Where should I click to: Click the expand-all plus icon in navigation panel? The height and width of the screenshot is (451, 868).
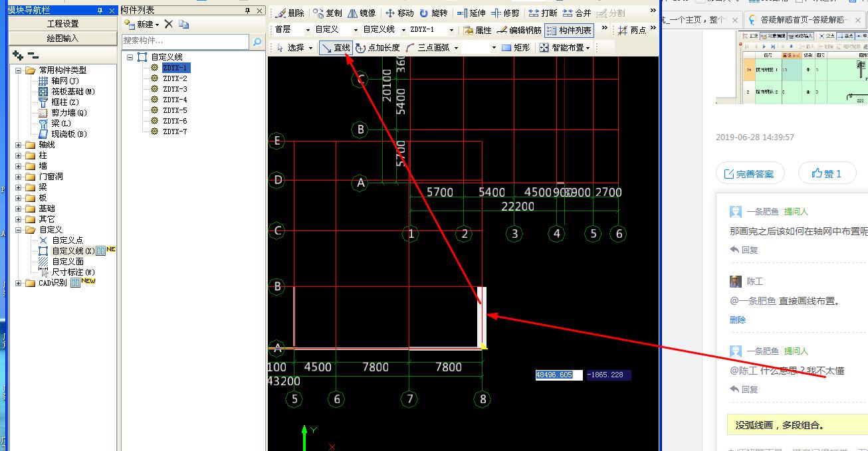point(18,56)
